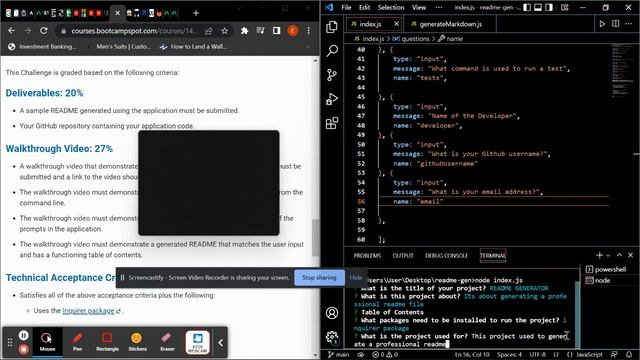
Task: Bookmark this page with the star
Action: pyautogui.click(x=224, y=31)
